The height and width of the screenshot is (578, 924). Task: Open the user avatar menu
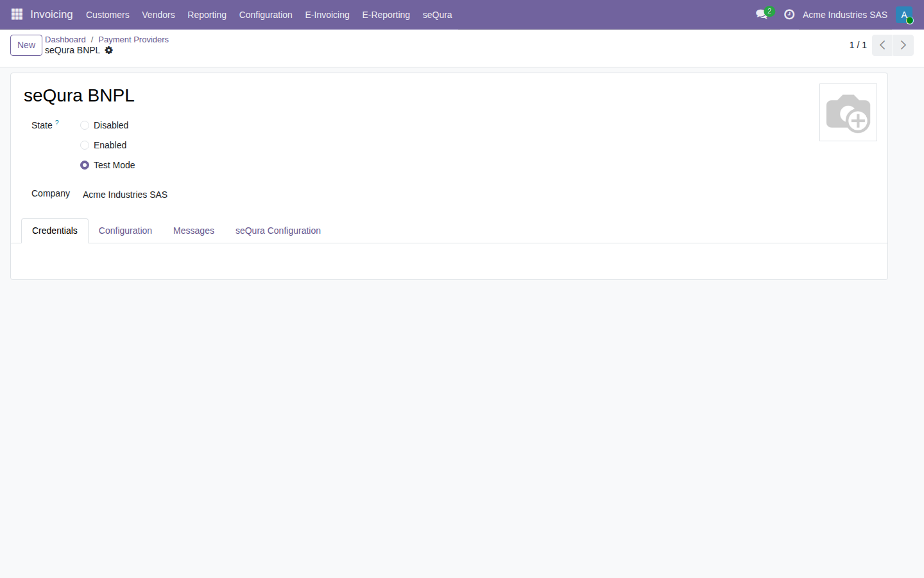(904, 14)
